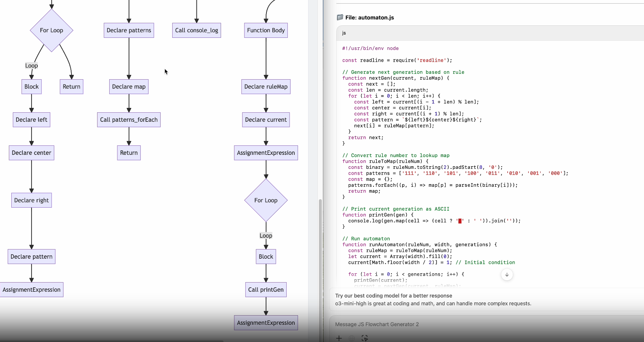Viewport: 644px width, 342px height.
Task: Click the 'let current = Array(width).fill(0);' line
Action: coord(400,256)
